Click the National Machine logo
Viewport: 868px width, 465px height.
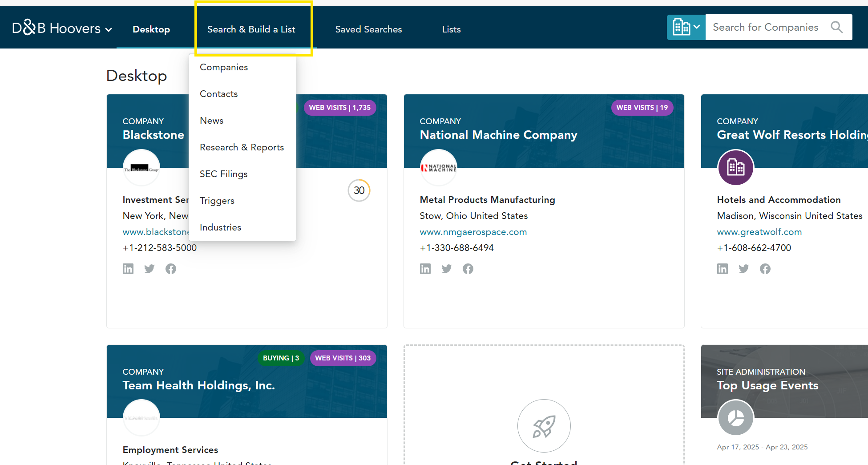439,168
